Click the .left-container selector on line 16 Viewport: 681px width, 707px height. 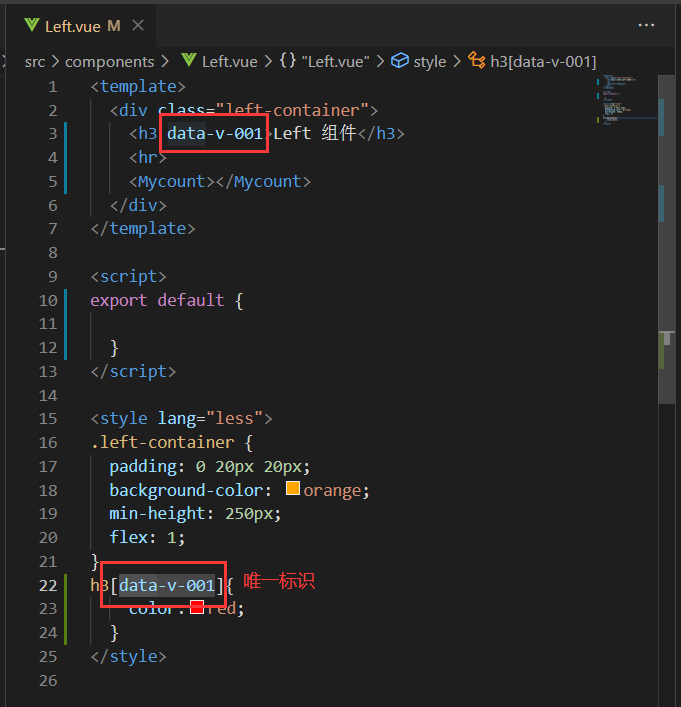click(162, 443)
